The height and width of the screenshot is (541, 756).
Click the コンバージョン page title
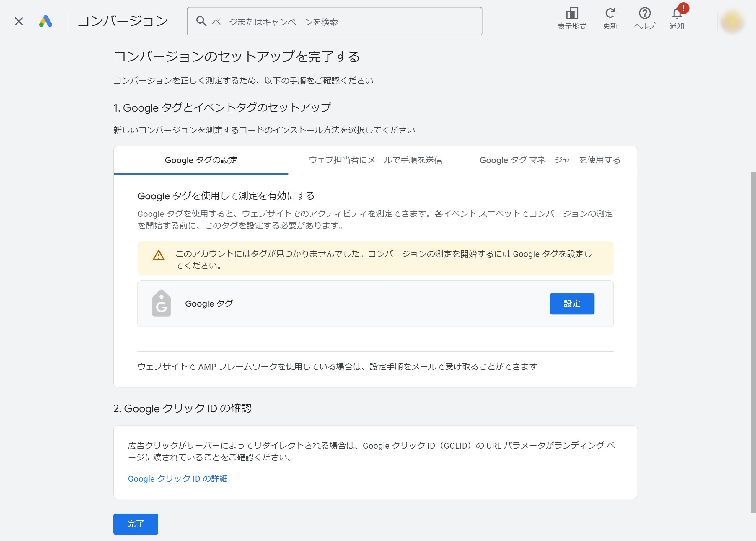[123, 21]
